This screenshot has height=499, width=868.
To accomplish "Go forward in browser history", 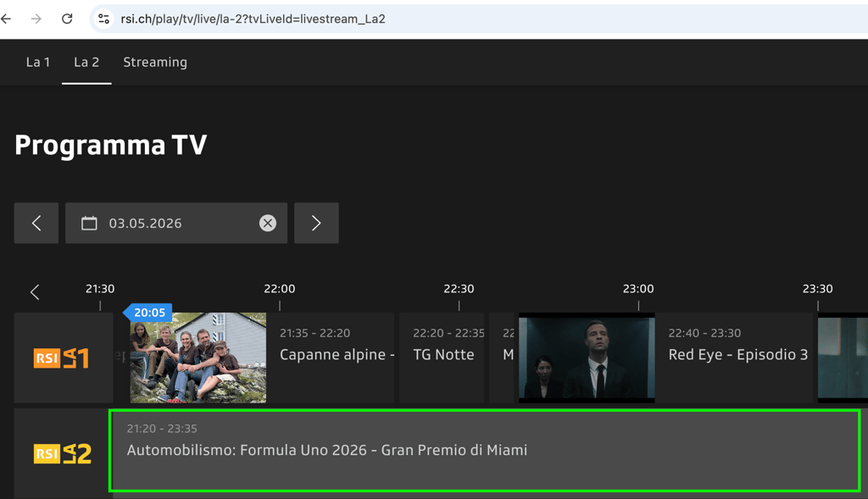I will click(36, 19).
